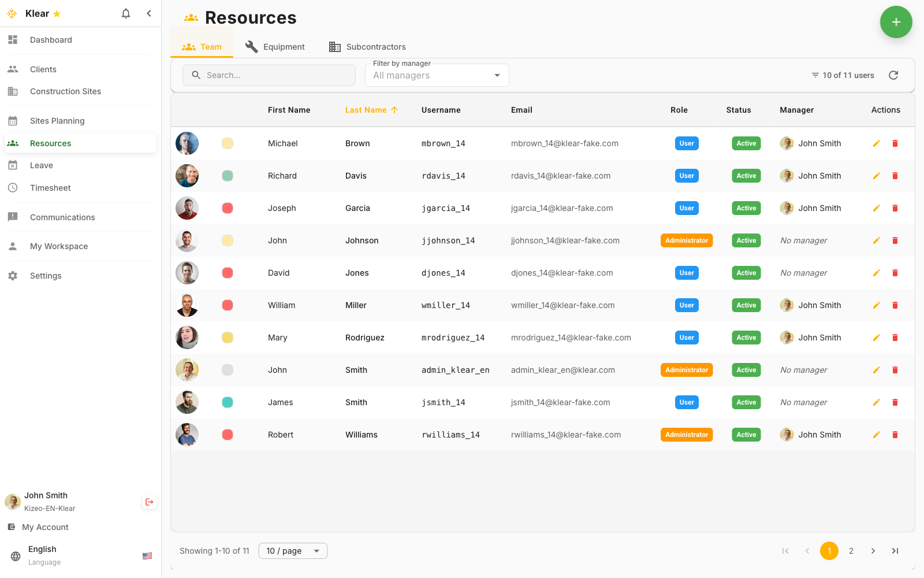The width and height of the screenshot is (924, 578).
Task: Toggle the Active status badge for Mary Rodriguez
Action: point(746,337)
